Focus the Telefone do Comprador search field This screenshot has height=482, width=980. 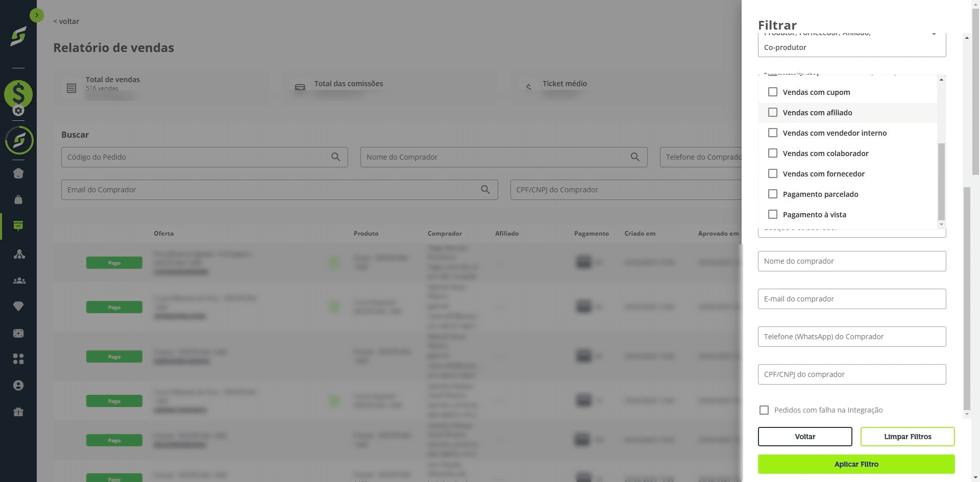coord(701,157)
